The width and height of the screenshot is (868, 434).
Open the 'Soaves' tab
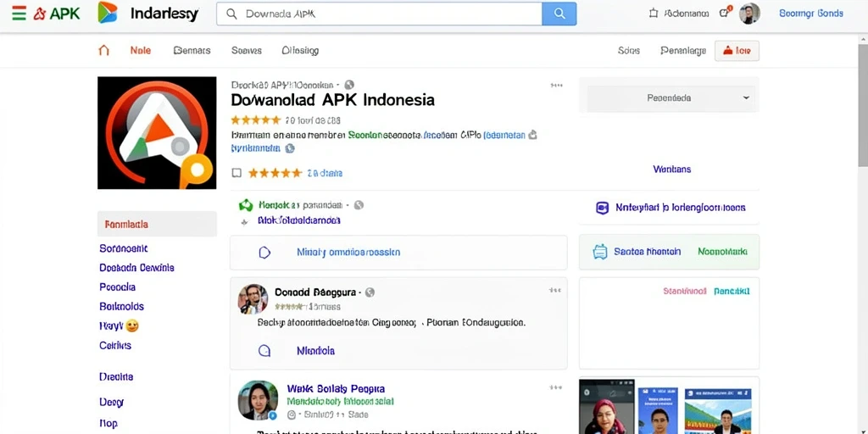[247, 50]
